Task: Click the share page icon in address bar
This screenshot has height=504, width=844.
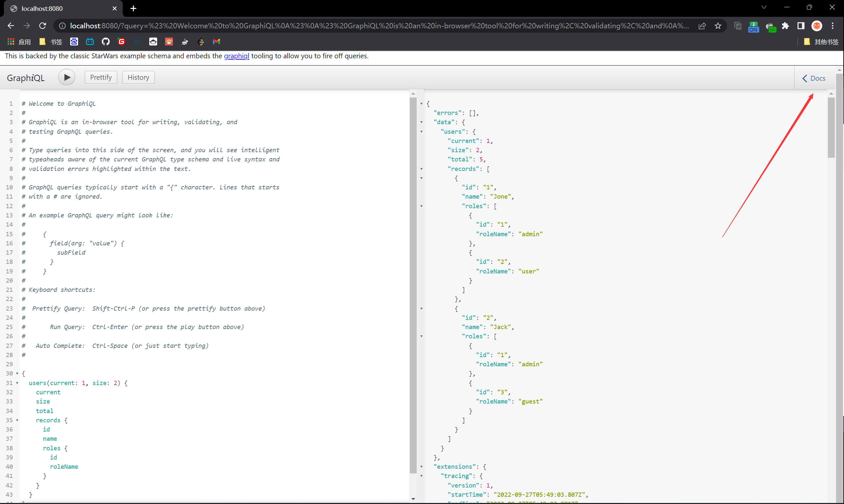Action: [x=702, y=26]
